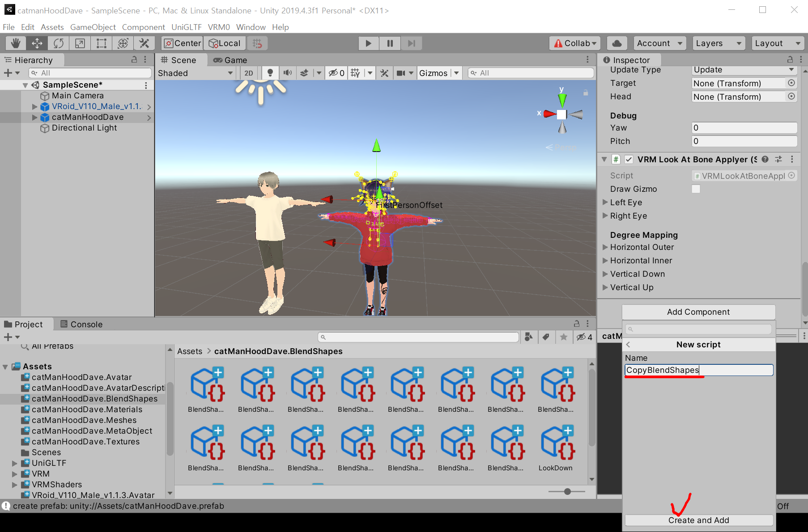Open VRM Look At presets icon
This screenshot has width=808, height=532.
coord(778,159)
